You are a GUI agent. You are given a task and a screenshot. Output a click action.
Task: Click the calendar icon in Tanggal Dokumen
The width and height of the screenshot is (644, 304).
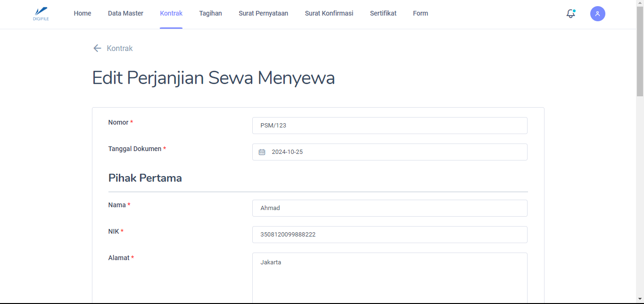262,152
